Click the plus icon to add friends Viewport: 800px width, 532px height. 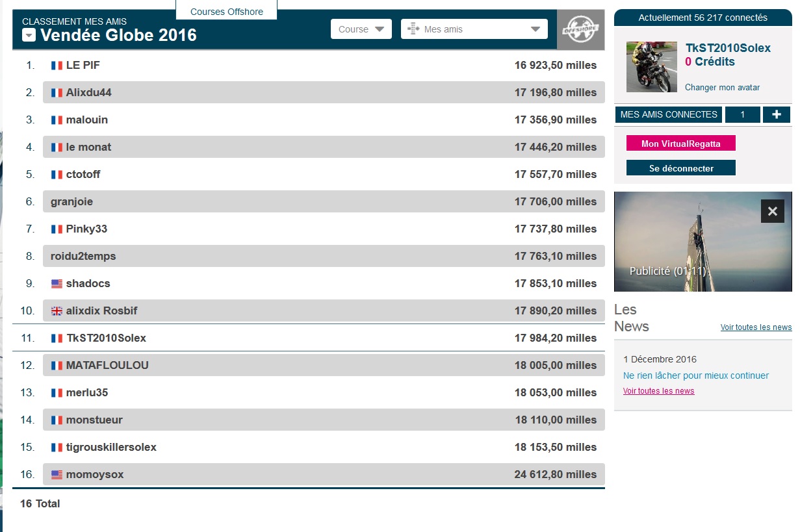click(777, 115)
